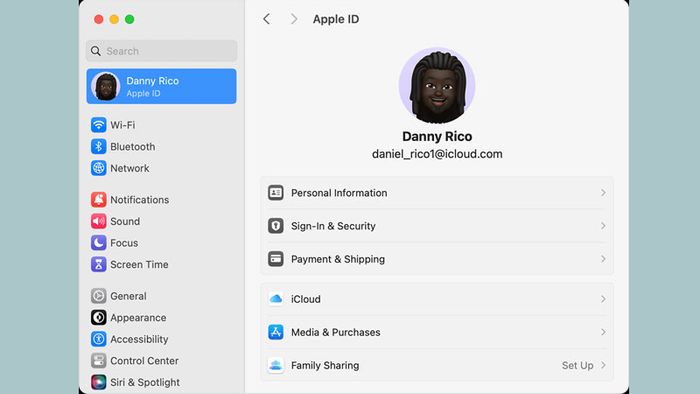Open Sign-In & Security label
This screenshot has width=700, height=394.
coord(333,226)
